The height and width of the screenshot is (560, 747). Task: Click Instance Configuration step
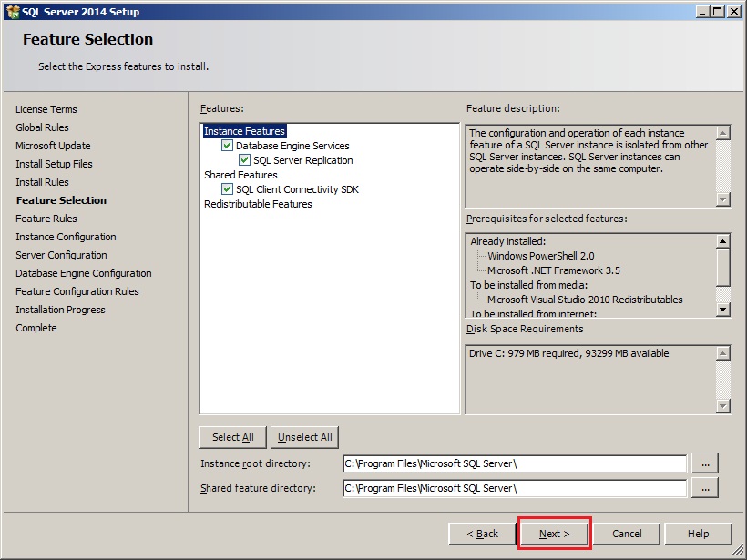66,237
